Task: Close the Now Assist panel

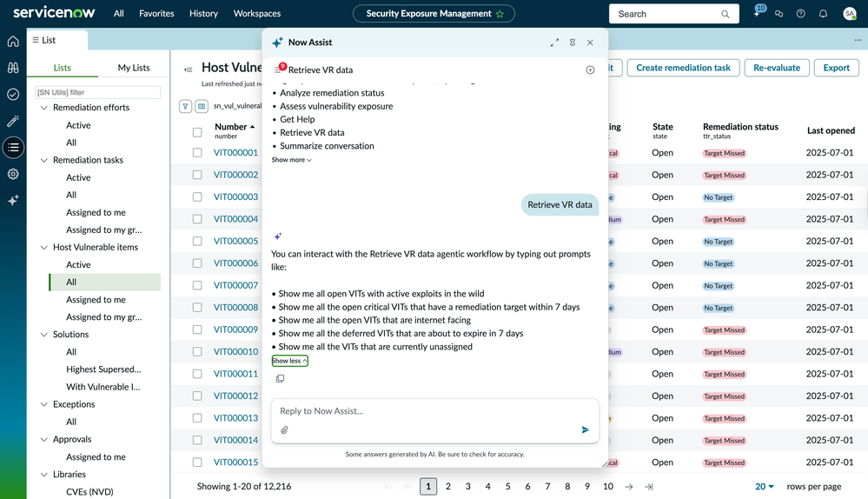Action: click(590, 43)
